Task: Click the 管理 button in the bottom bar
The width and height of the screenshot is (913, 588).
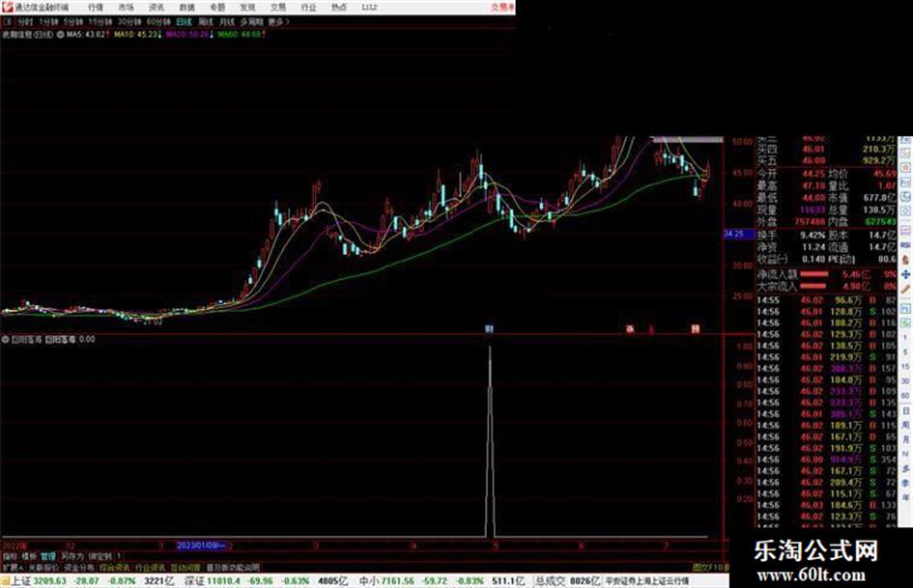Action: click(48, 556)
